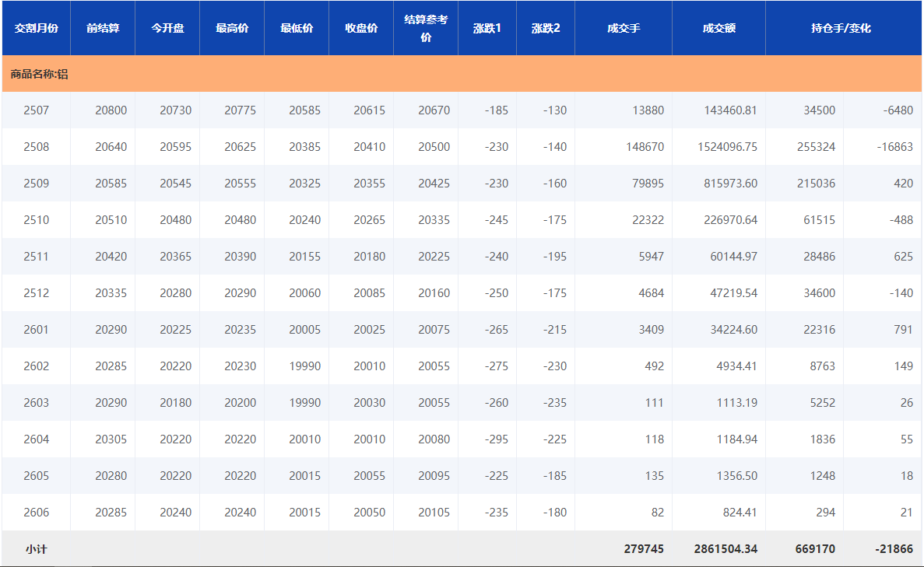Screen dimensions: 924x567
Task: Click the 涨跌1 column header
Action: (487, 28)
